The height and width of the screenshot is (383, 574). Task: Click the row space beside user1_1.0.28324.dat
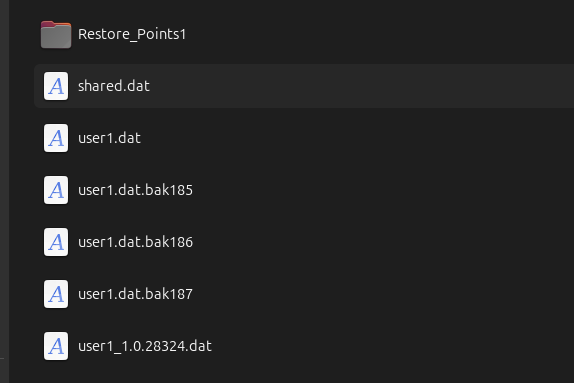coord(393,346)
